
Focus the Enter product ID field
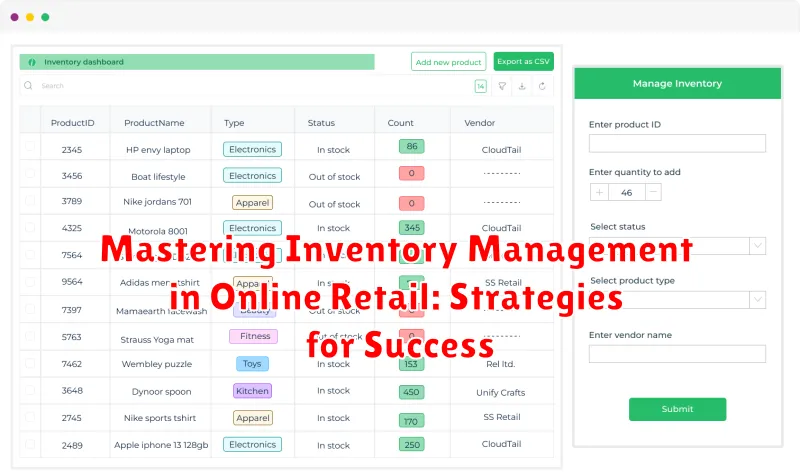pyautogui.click(x=677, y=144)
